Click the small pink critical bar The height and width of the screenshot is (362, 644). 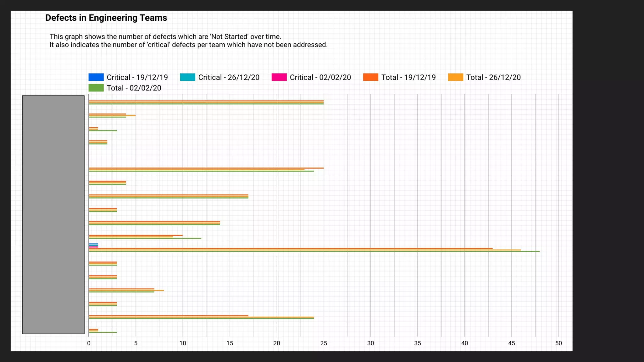(x=93, y=247)
